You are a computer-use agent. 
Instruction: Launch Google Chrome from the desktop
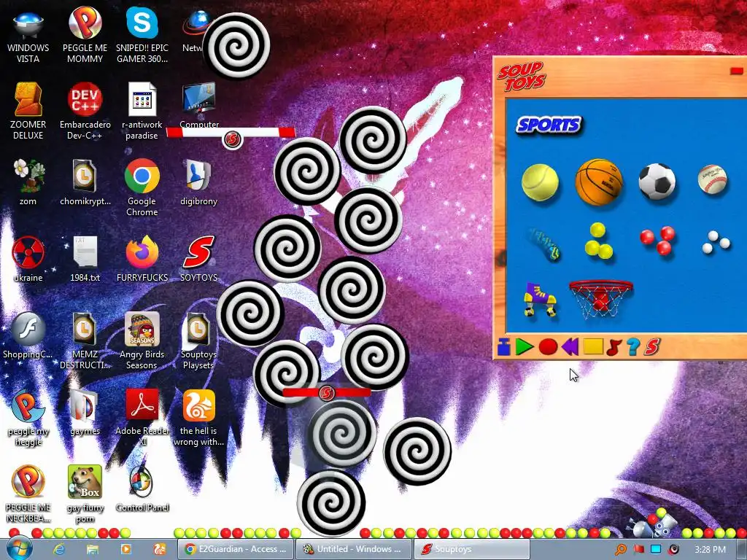click(142, 188)
